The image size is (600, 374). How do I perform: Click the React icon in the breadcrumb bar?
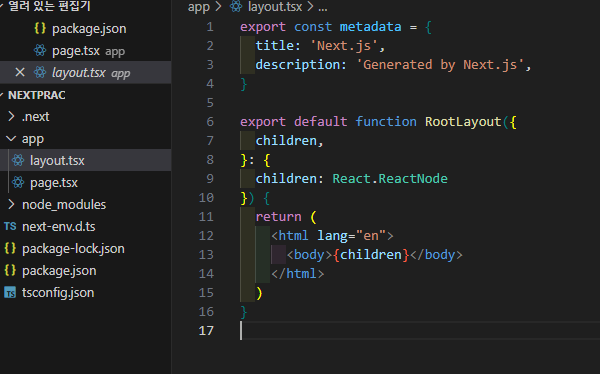point(236,6)
